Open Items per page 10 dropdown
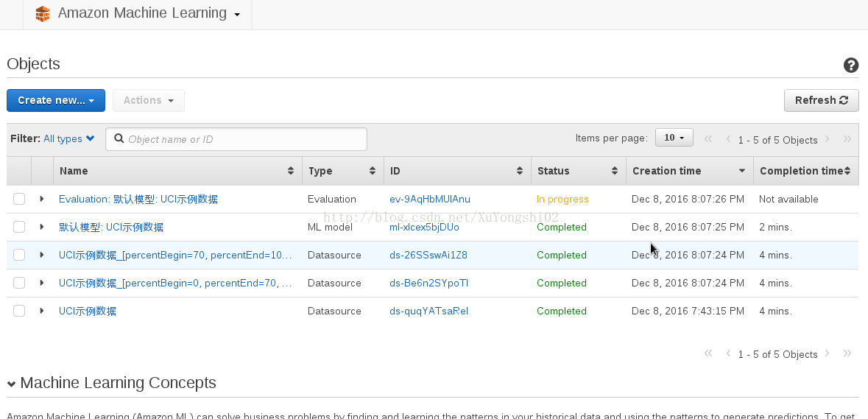 click(674, 138)
